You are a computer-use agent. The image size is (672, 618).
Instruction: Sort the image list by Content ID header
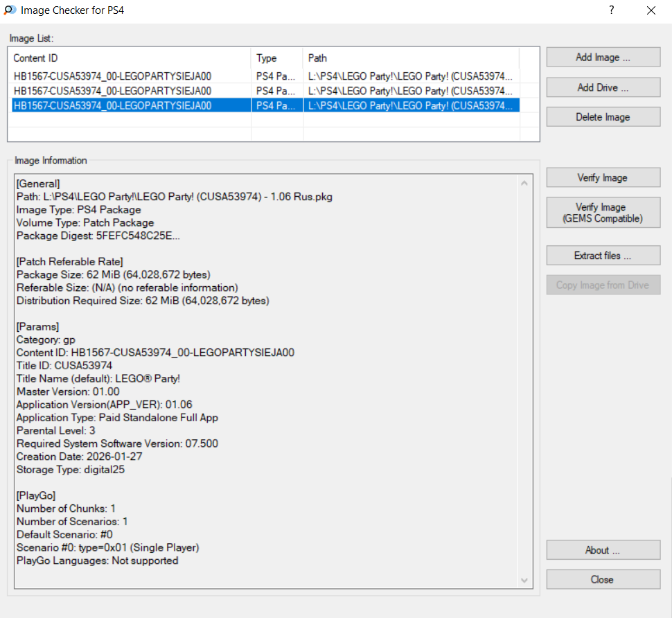click(129, 58)
